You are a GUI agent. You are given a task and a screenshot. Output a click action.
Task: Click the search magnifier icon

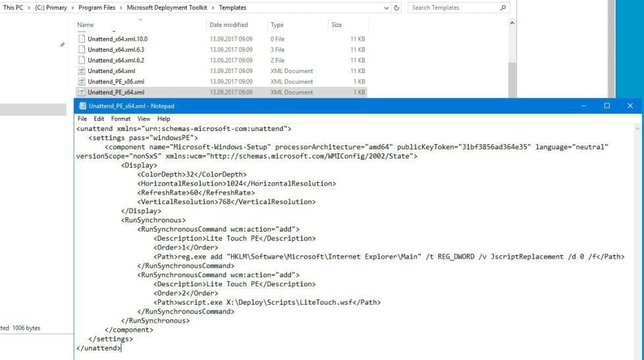click(x=503, y=8)
